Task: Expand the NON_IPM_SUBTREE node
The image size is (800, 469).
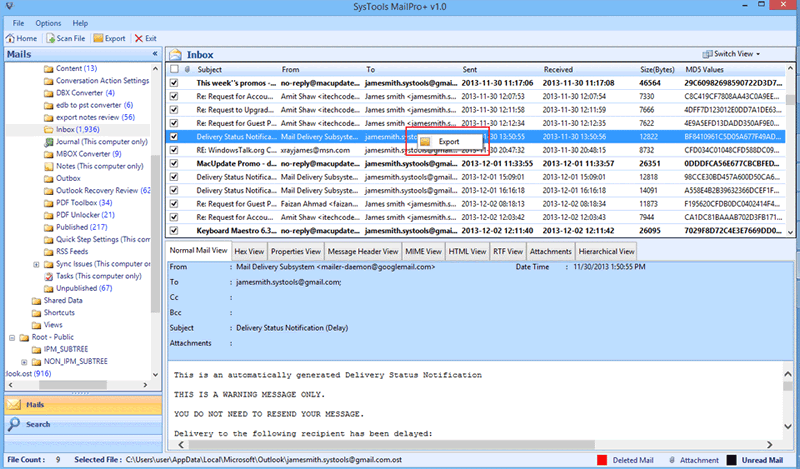Action: tap(24, 362)
